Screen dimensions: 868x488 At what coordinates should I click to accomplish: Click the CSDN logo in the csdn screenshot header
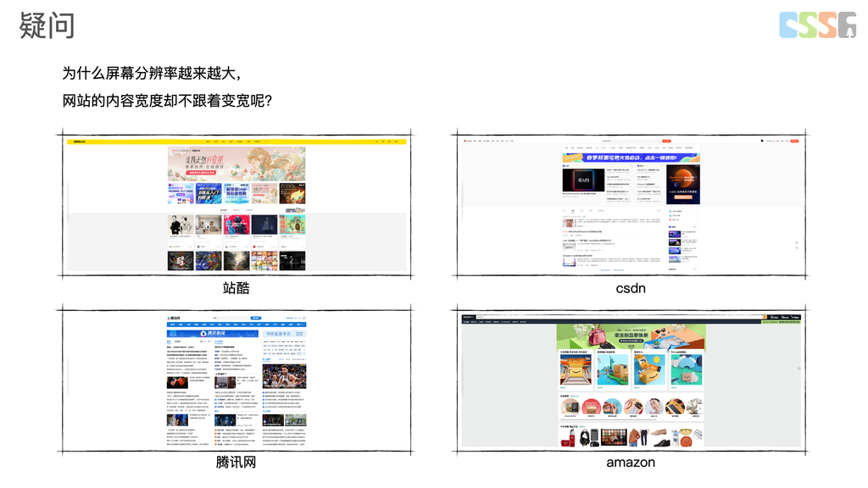click(x=467, y=141)
